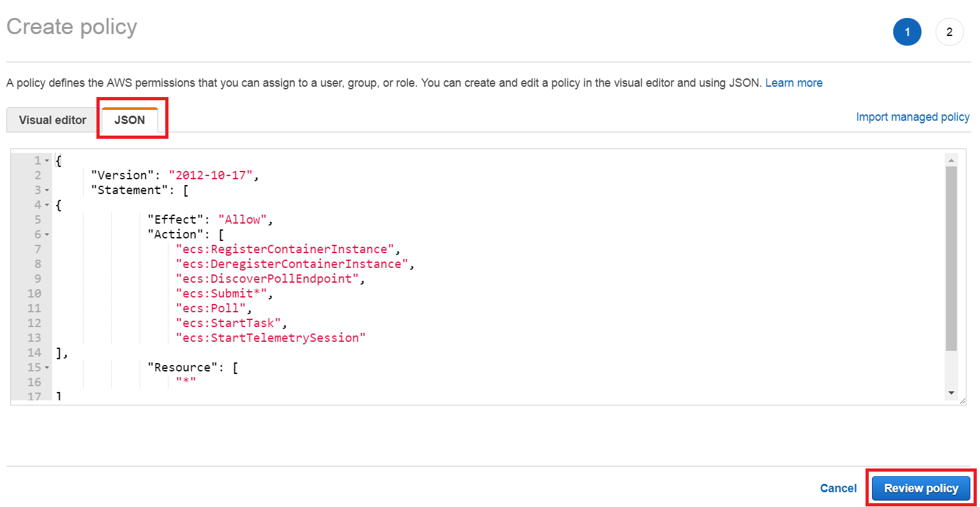980x507 pixels.
Task: Open the Learn more link
Action: [794, 82]
